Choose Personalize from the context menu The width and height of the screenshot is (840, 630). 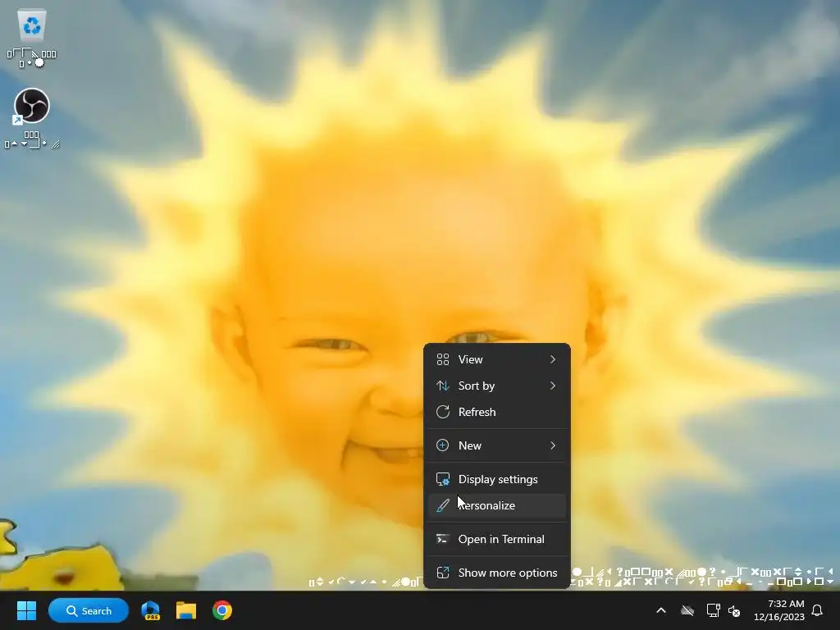tap(496, 505)
